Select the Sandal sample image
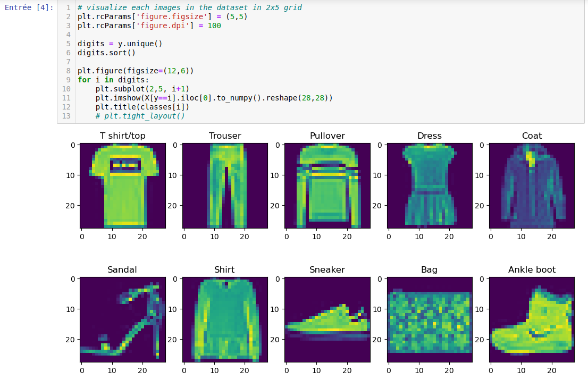Screen dimensions: 588x380 pyautogui.click(x=122, y=319)
